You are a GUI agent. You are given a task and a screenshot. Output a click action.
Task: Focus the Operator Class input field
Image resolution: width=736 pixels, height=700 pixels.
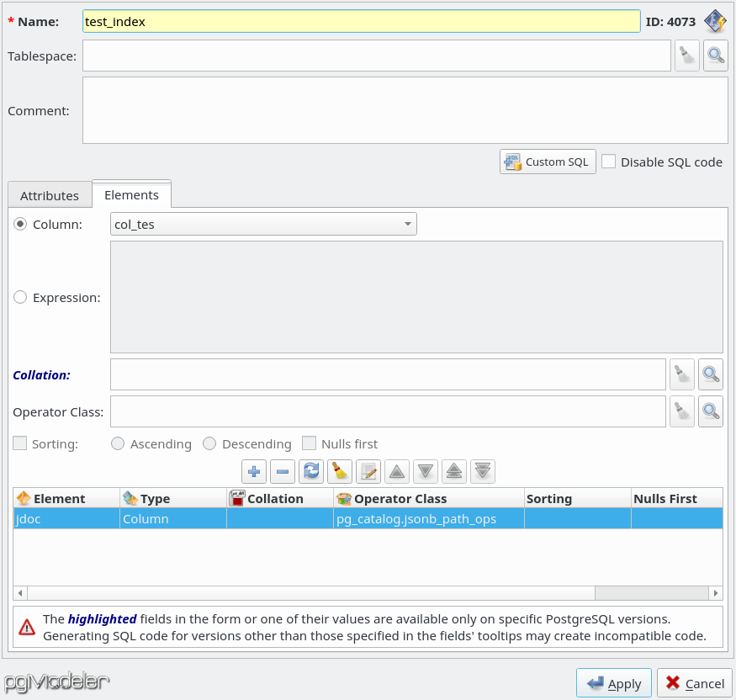pos(388,411)
